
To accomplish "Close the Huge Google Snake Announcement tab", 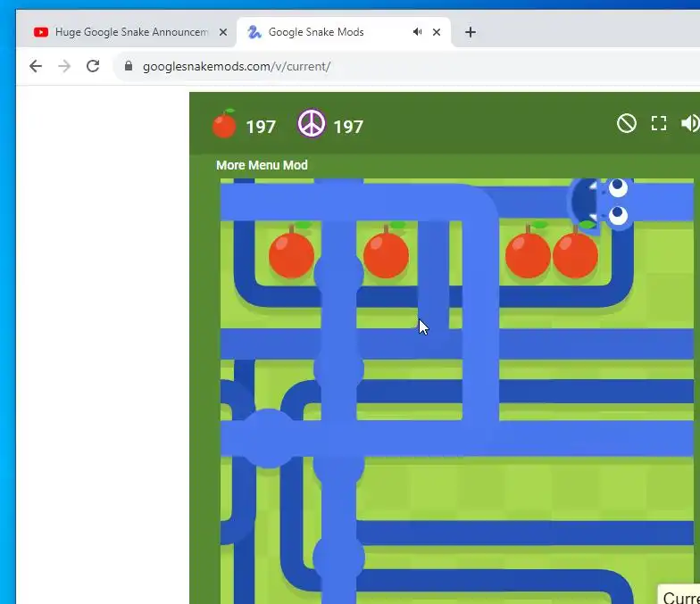I will pyautogui.click(x=223, y=32).
